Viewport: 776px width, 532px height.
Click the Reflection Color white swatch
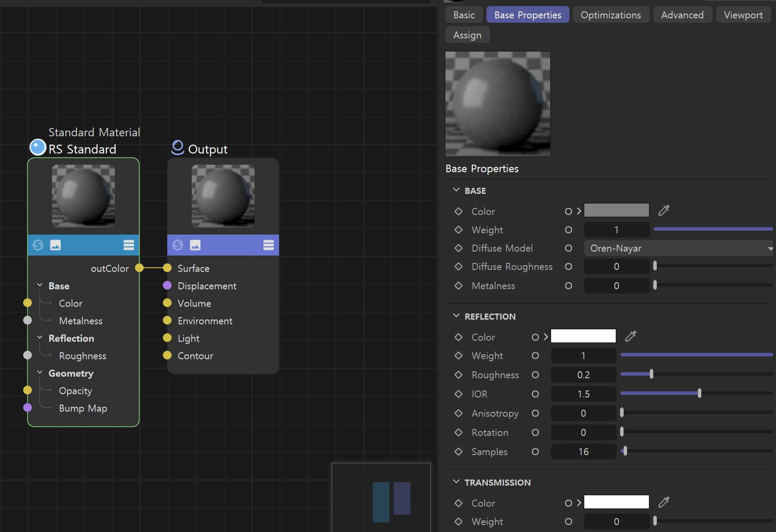[583, 336]
